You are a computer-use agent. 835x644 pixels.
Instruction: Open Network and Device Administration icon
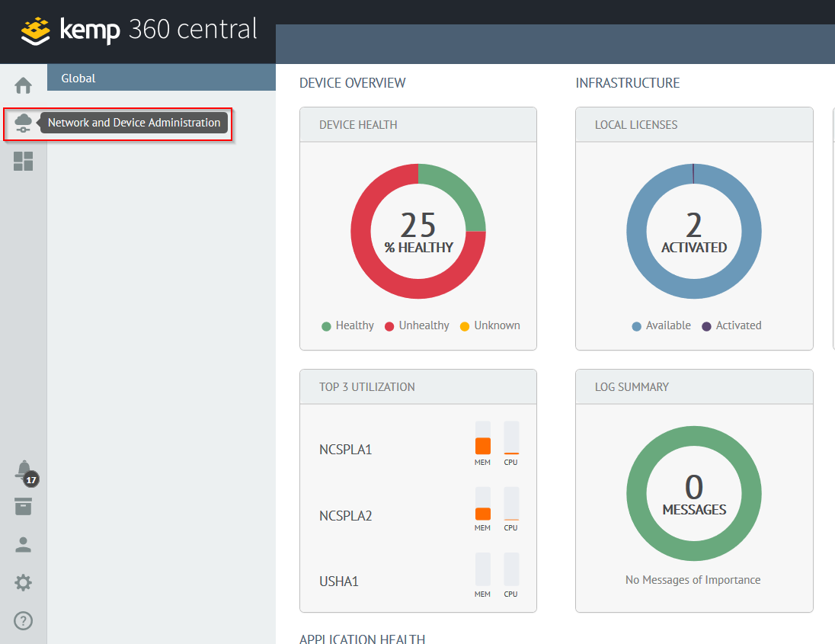(23, 123)
